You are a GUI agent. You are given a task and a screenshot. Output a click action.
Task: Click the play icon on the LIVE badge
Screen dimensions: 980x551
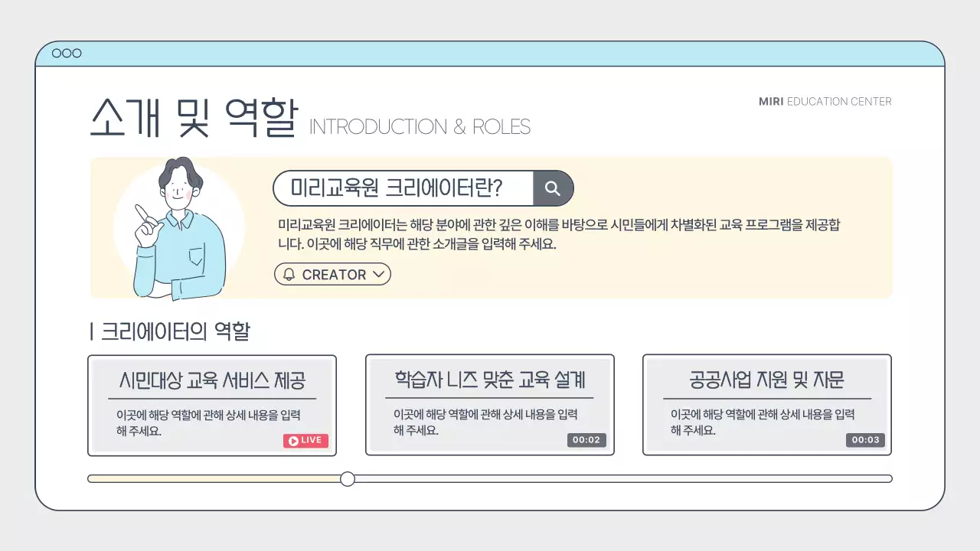pyautogui.click(x=292, y=440)
